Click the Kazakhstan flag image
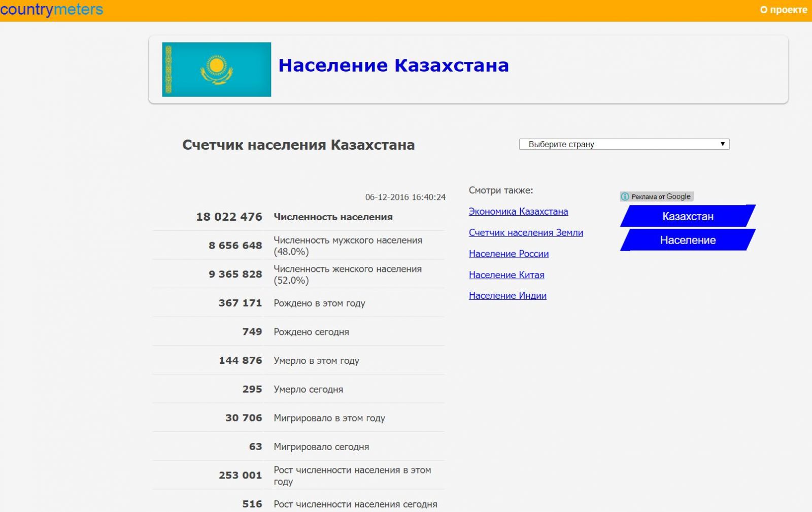Screen dimensions: 812x512 pyautogui.click(x=216, y=70)
